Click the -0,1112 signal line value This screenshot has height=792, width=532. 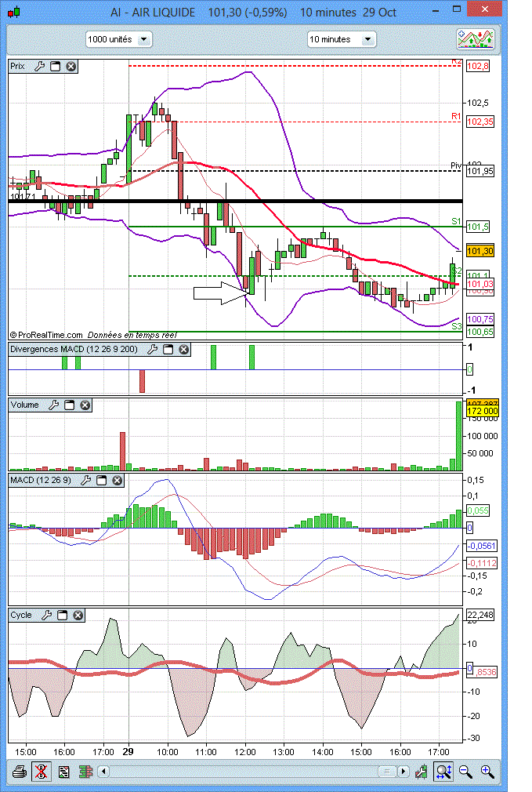(482, 563)
